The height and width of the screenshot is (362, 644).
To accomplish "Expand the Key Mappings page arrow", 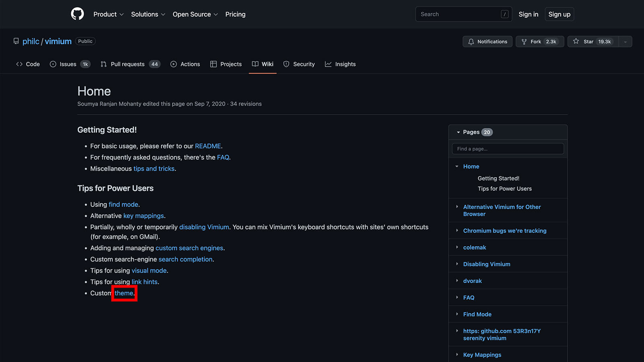I will [x=457, y=354].
